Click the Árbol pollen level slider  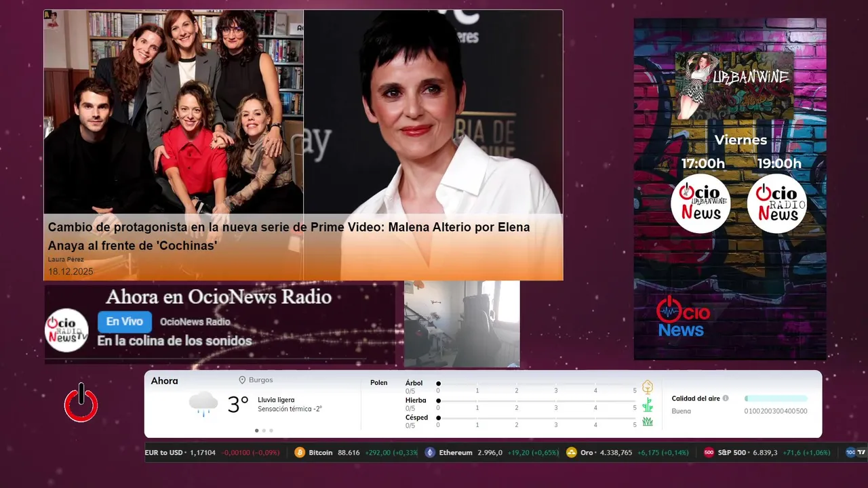(537, 384)
